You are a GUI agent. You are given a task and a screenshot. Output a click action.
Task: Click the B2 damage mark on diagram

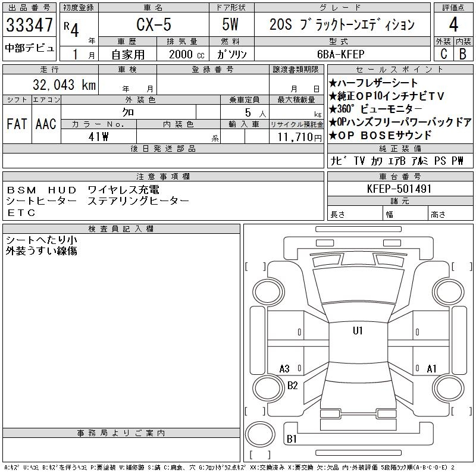point(292,386)
